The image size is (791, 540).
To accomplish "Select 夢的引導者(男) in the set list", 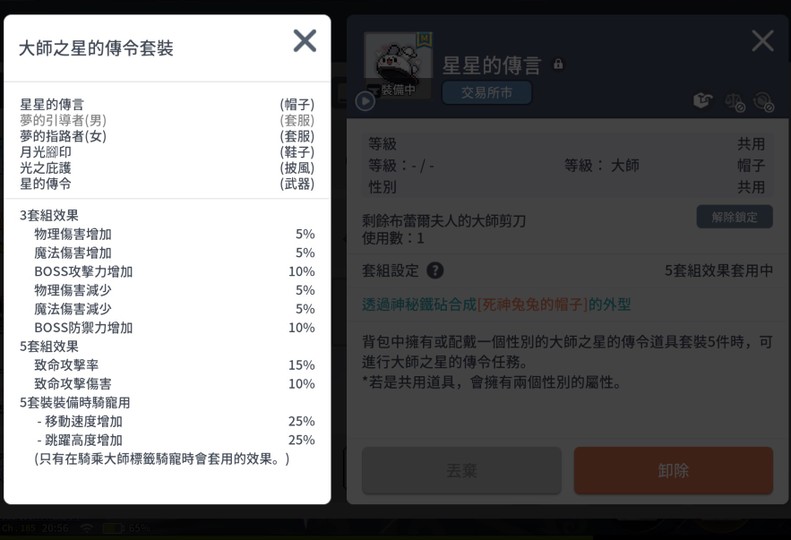I will click(x=62, y=120).
